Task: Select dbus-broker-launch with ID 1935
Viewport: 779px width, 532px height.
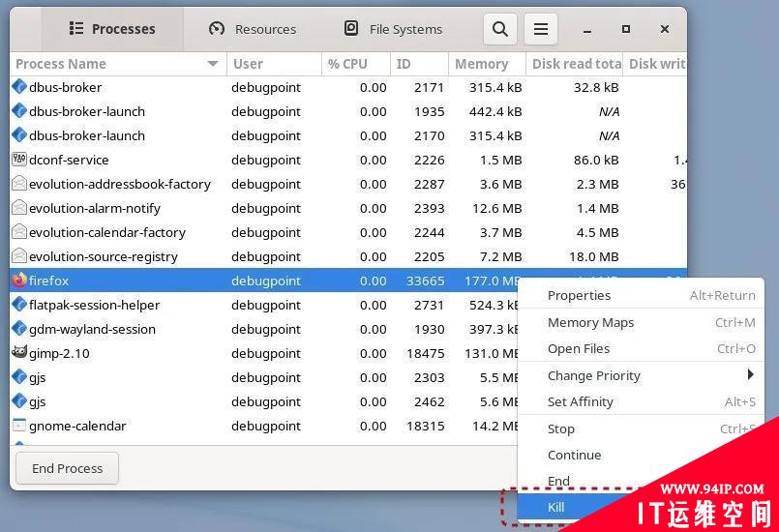Action: pyautogui.click(x=348, y=111)
